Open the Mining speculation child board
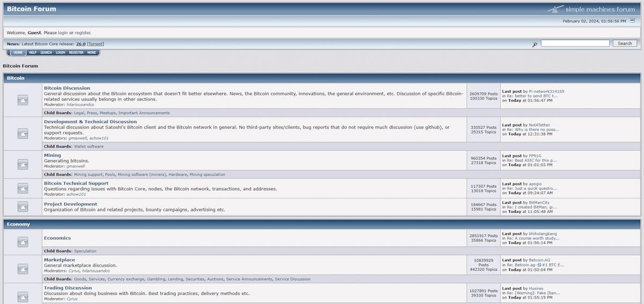644x304 pixels. (x=207, y=175)
